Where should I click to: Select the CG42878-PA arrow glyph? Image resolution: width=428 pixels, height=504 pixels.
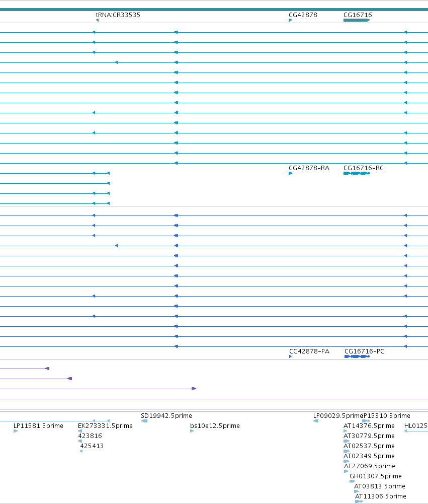pos(291,356)
